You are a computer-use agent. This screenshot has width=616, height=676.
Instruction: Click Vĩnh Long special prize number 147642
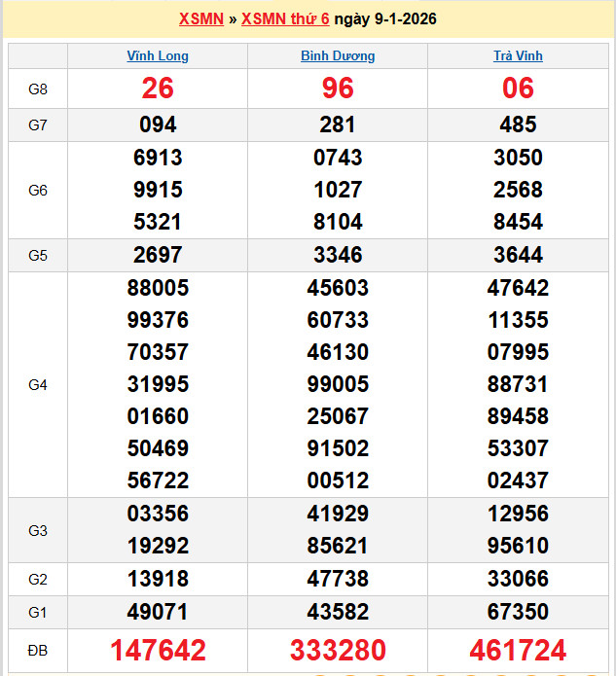[x=158, y=650]
